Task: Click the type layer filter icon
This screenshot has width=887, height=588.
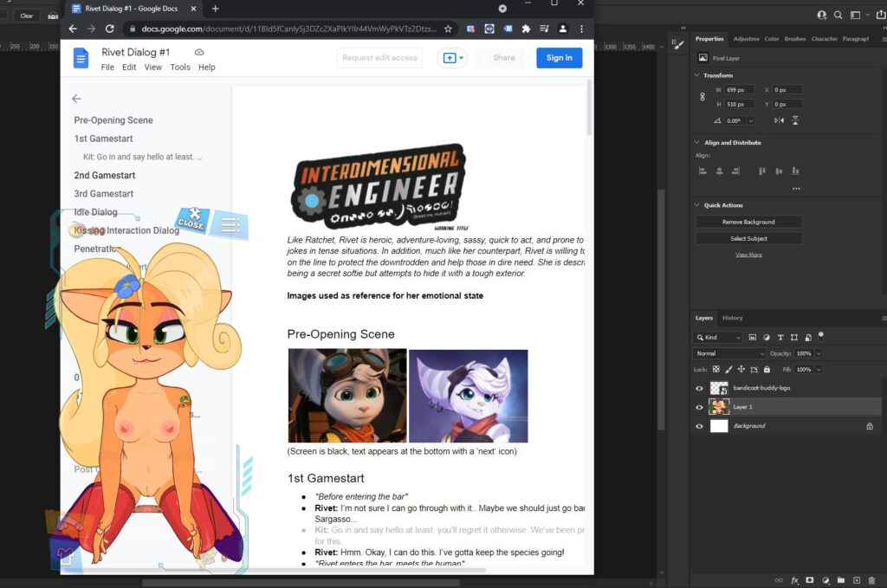Action: [780, 337]
